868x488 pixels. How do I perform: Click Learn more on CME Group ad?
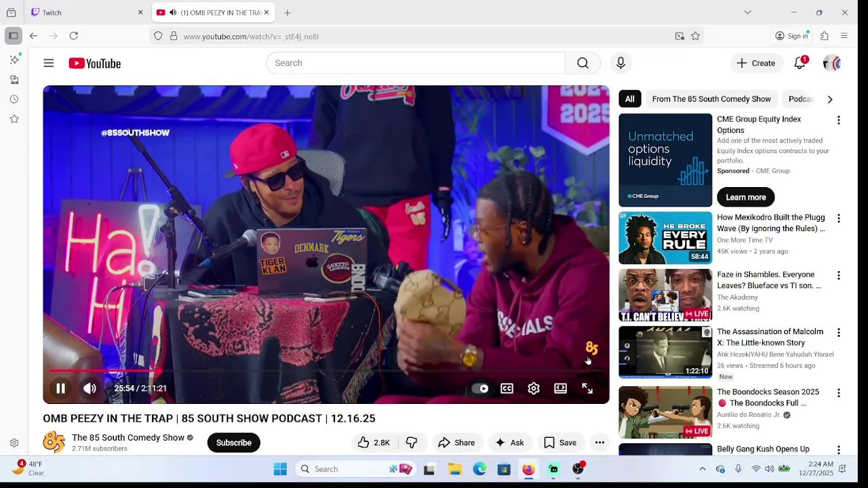coord(746,197)
